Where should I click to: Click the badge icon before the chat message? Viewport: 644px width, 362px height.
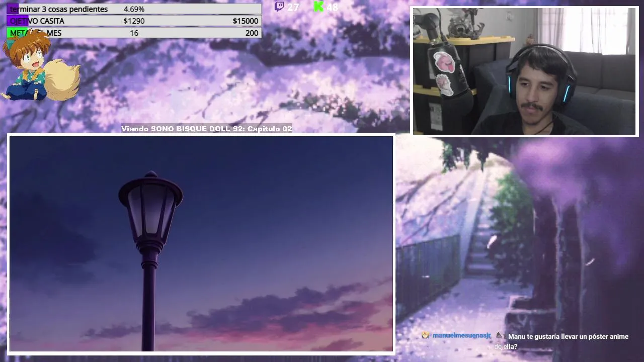click(x=499, y=335)
